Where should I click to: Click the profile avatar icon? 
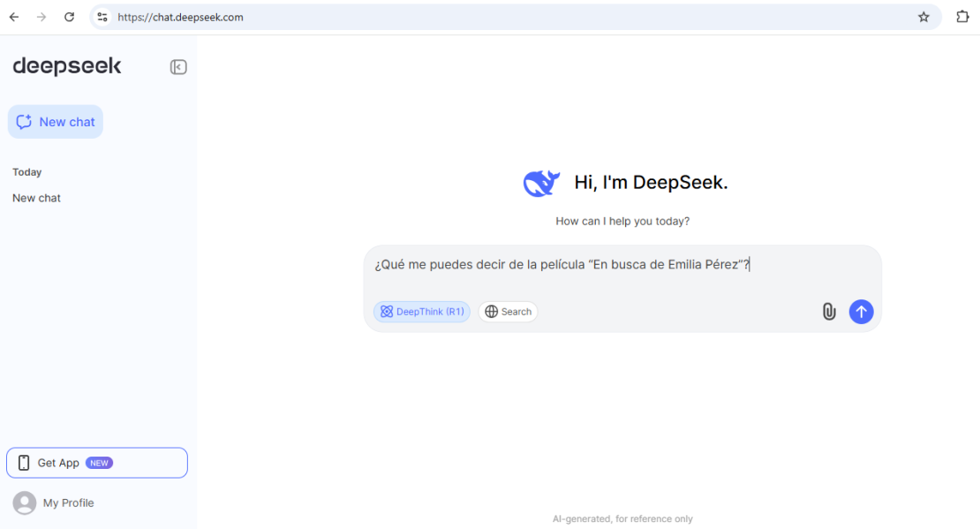(25, 503)
